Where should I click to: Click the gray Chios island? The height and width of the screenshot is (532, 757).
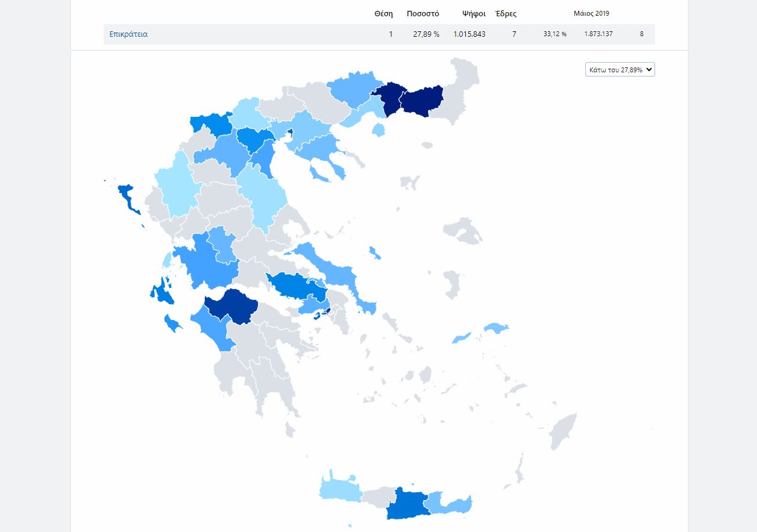[451, 284]
